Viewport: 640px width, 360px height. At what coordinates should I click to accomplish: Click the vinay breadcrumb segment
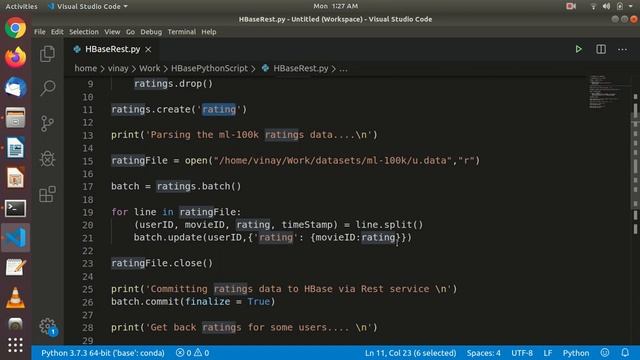point(118,69)
